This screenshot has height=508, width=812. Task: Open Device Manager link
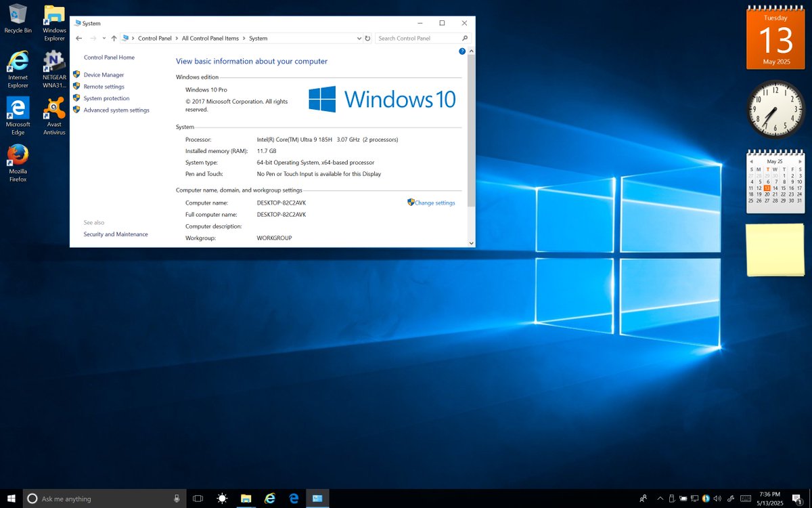[104, 75]
